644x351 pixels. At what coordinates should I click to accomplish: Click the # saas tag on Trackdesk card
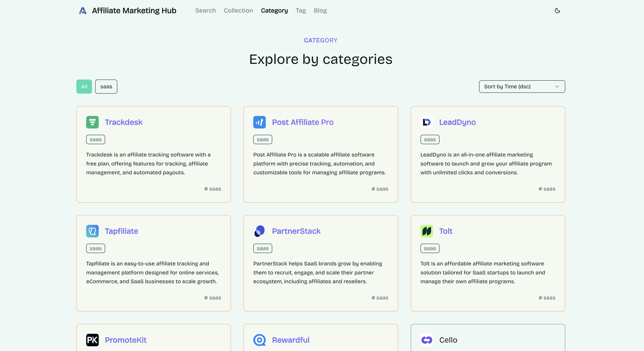point(213,189)
